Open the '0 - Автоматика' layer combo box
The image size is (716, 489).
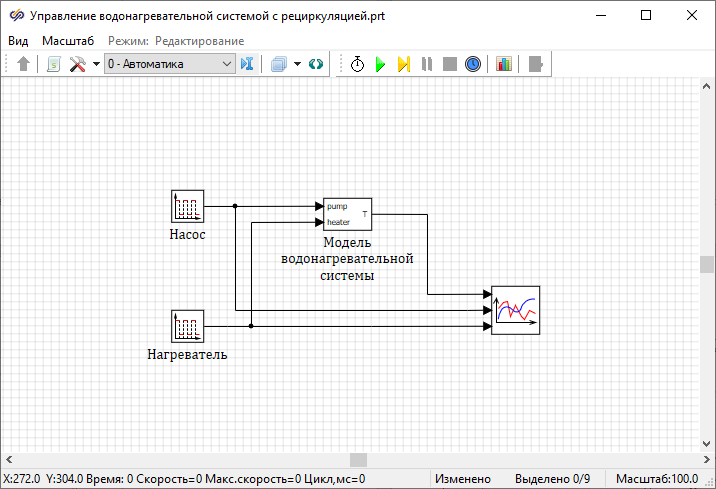[x=169, y=64]
